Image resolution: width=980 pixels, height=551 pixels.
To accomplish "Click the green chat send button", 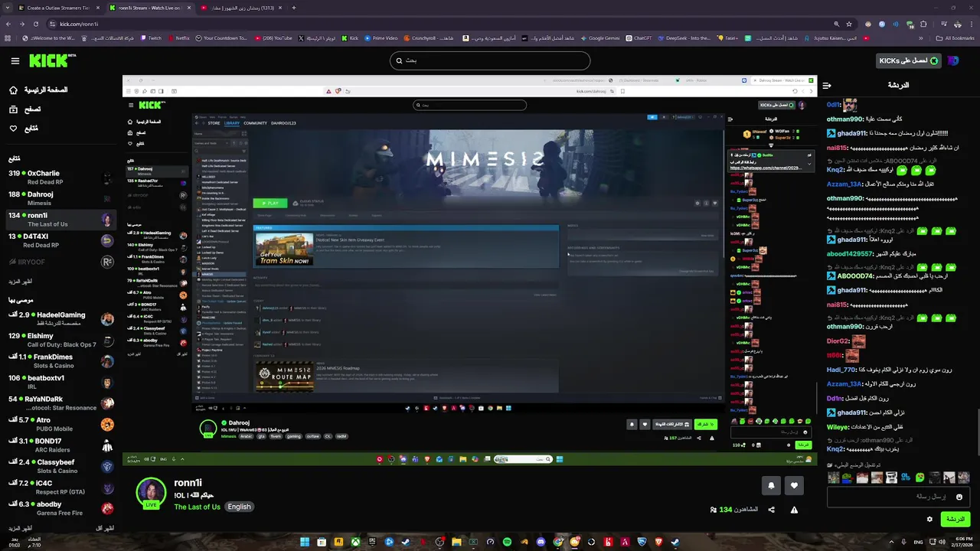I will tap(955, 519).
